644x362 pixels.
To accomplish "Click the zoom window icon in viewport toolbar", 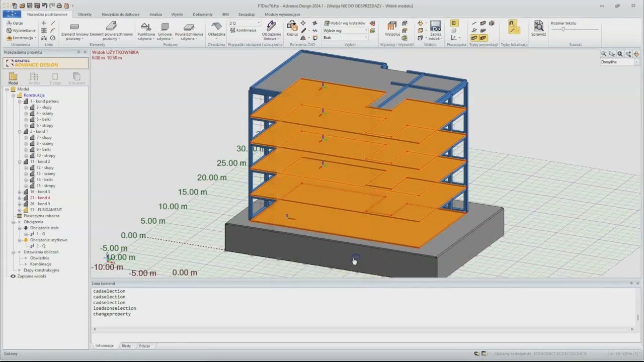I will [612, 54].
